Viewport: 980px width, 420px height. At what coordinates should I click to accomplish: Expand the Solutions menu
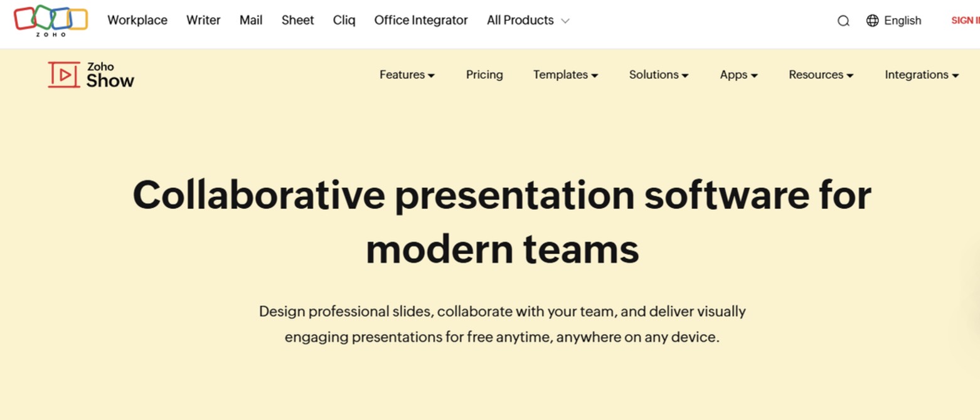659,75
